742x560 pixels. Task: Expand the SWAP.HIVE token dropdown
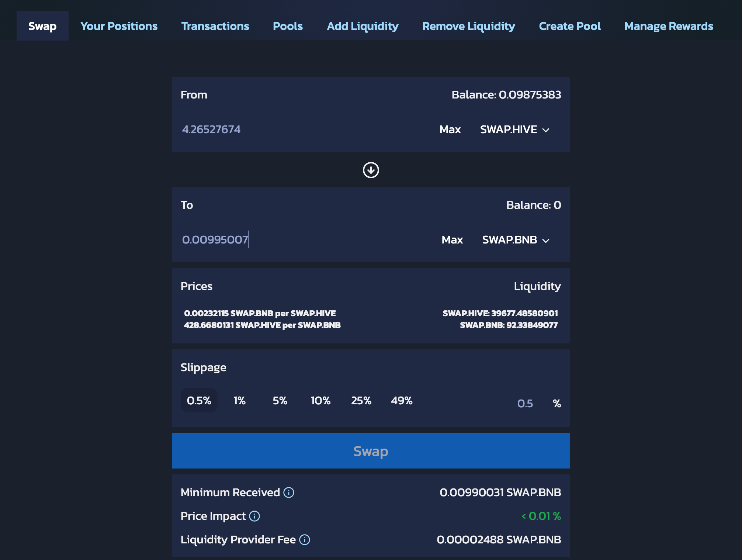pos(515,129)
